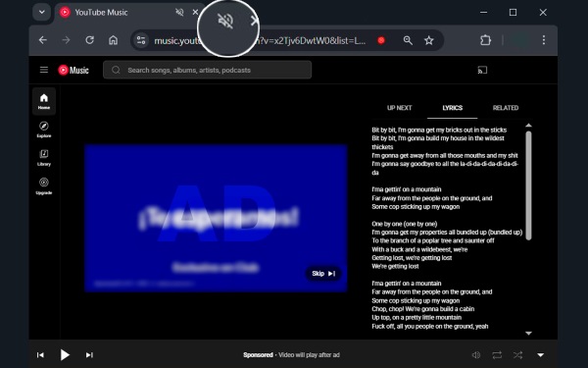Maximize the browser window
The height and width of the screenshot is (368, 588).
pos(513,13)
